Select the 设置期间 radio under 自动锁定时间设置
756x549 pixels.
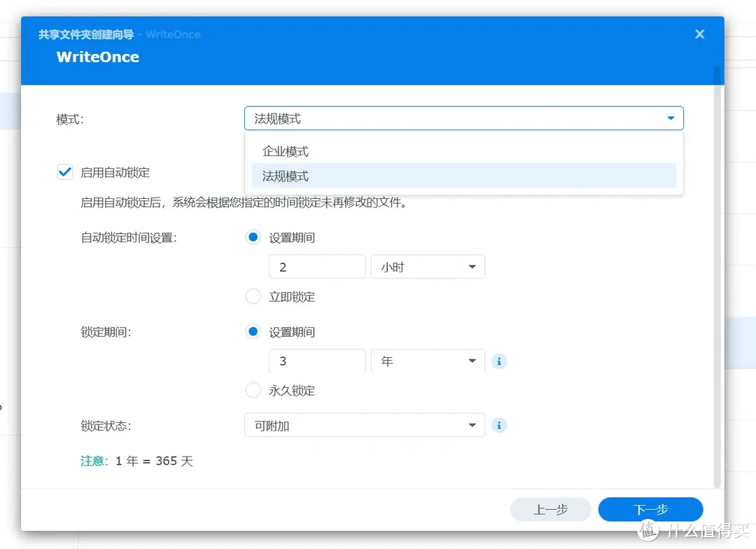[x=253, y=237]
